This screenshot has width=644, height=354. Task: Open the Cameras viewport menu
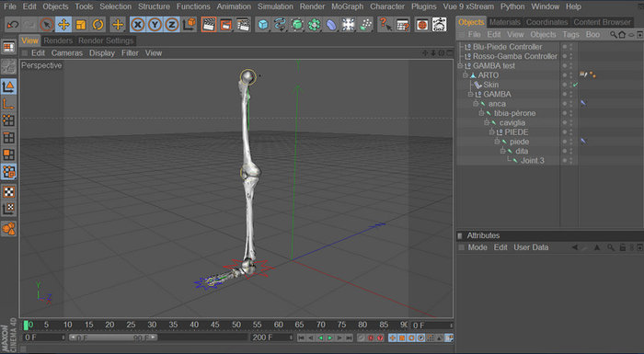pyautogui.click(x=67, y=53)
